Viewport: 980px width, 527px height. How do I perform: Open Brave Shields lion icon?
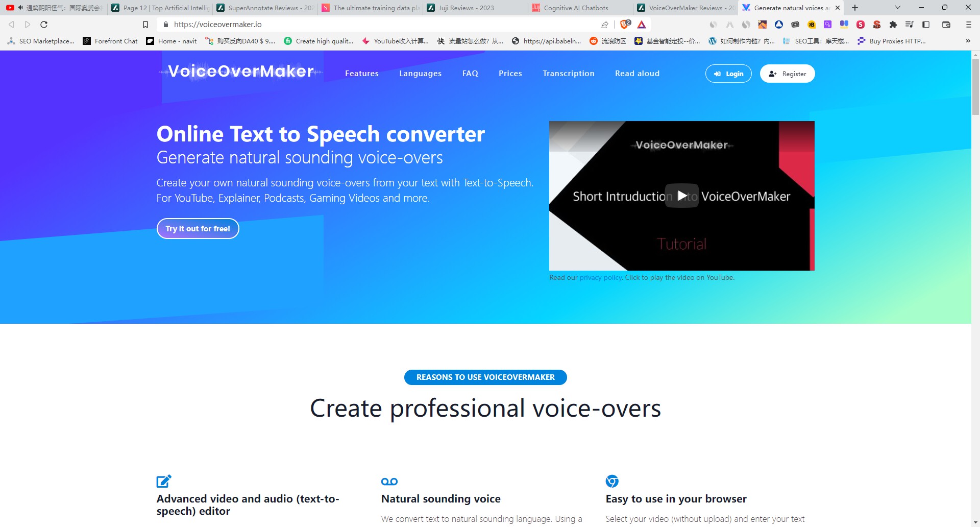pyautogui.click(x=625, y=24)
